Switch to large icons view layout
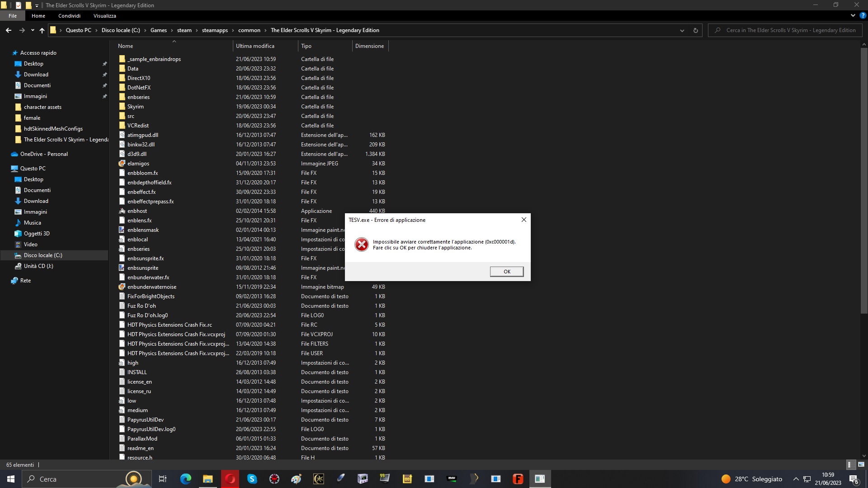 861,465
